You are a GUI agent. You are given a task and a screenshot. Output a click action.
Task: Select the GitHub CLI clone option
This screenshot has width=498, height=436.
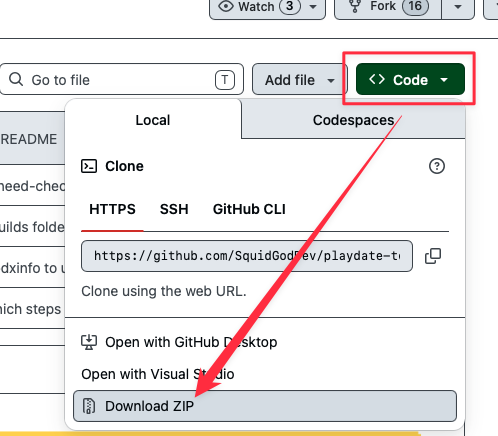(249, 209)
